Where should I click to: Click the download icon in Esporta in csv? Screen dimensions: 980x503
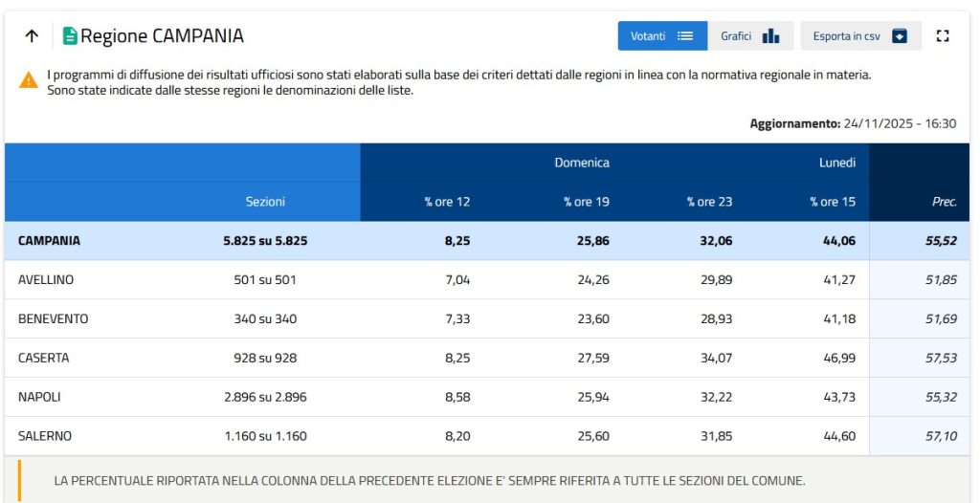(x=899, y=36)
